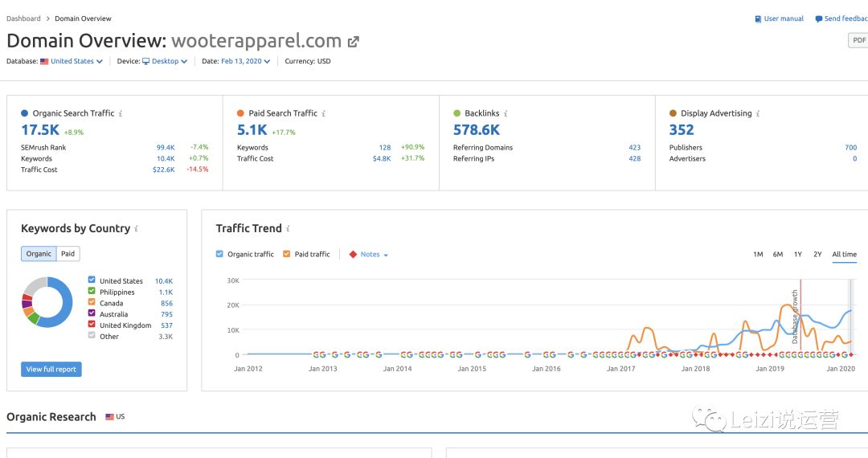Click the desktop monitor icon in Device selector
868x458 pixels.
pyautogui.click(x=146, y=61)
